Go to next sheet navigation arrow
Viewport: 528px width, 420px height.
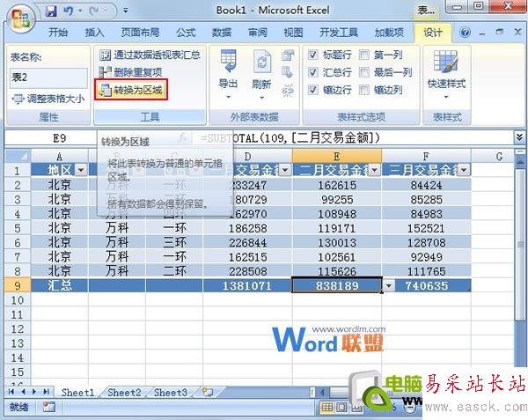(x=34, y=392)
